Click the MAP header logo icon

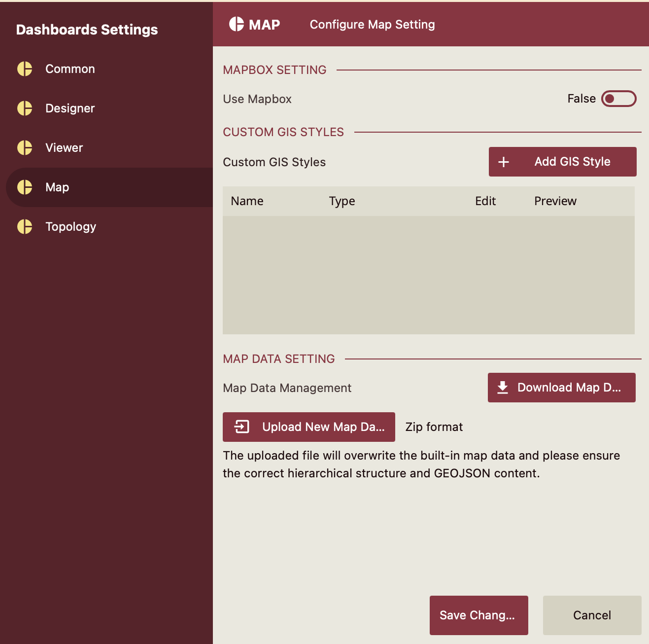coord(237,24)
